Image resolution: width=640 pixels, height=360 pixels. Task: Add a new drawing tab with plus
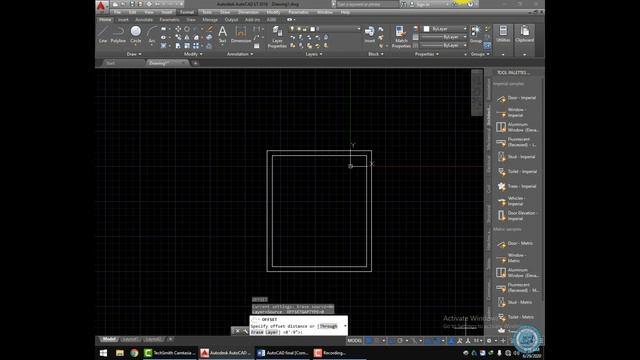[x=195, y=63]
